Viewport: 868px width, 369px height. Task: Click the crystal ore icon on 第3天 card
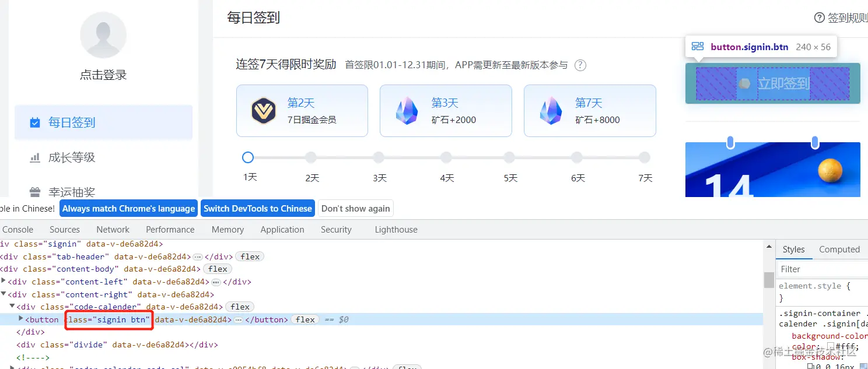pyautogui.click(x=407, y=111)
